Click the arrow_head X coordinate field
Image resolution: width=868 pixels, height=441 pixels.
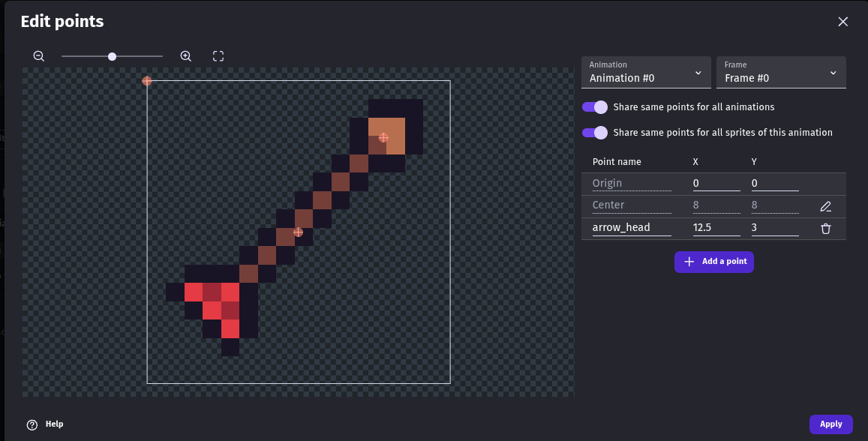point(716,227)
